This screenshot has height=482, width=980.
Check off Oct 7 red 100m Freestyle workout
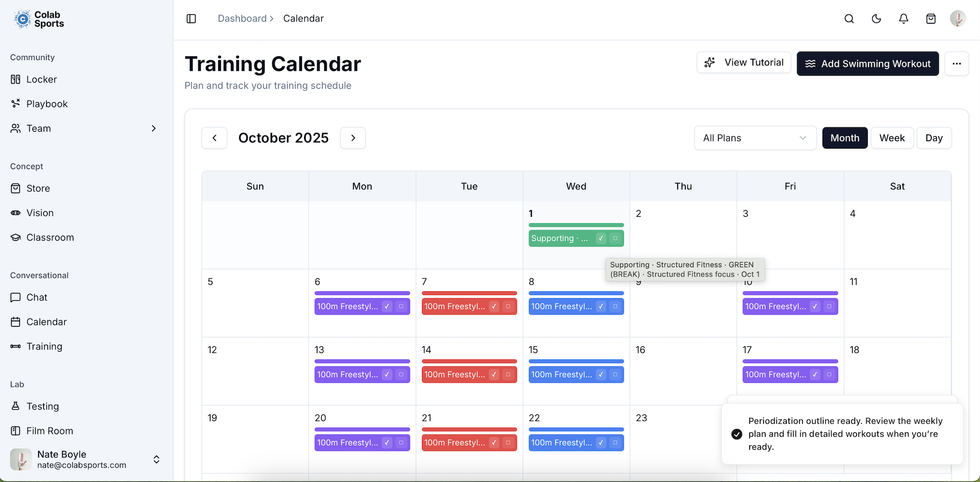click(494, 307)
